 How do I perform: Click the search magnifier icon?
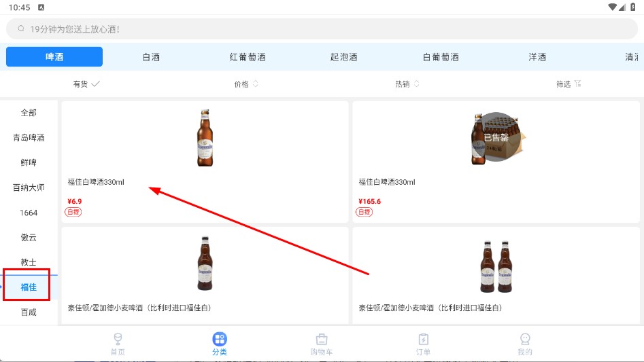[21, 29]
